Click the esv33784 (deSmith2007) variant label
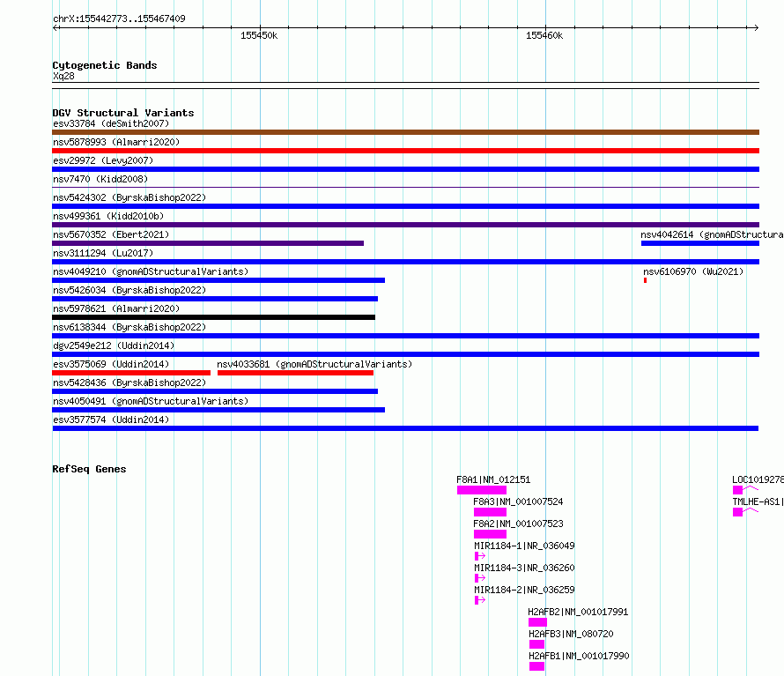This screenshot has width=784, height=676. (111, 123)
